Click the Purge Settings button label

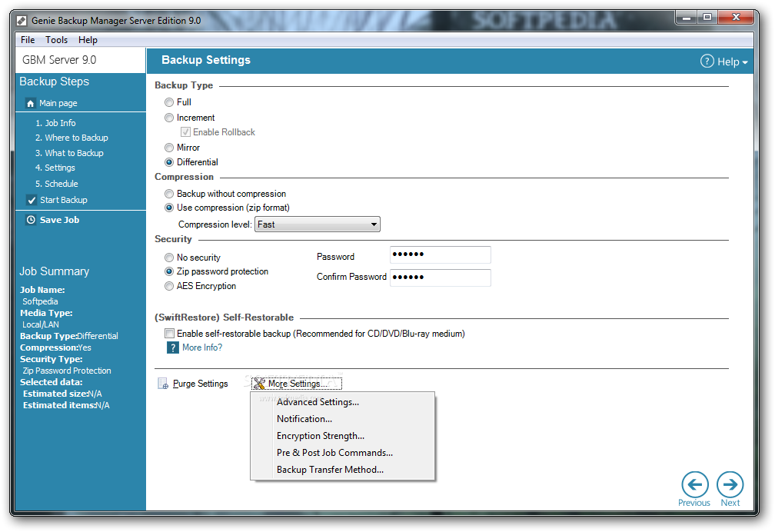coord(200,384)
